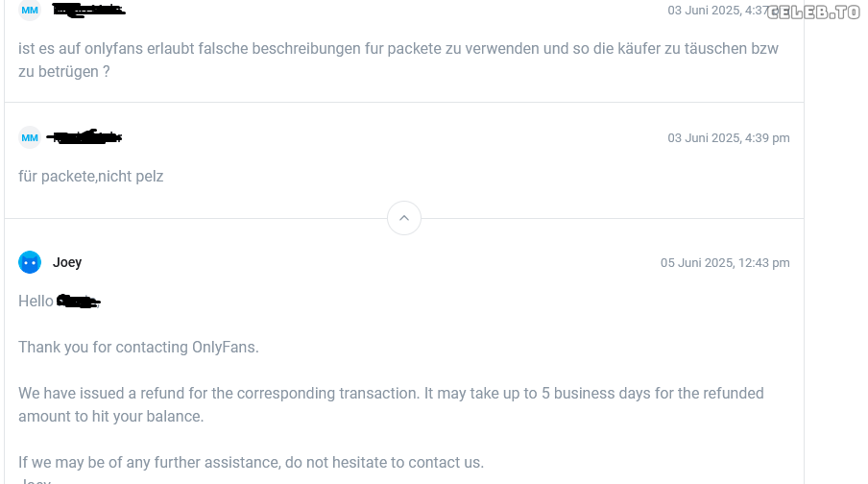Click the cut-off Joey signature at the bottom

click(x=35, y=480)
